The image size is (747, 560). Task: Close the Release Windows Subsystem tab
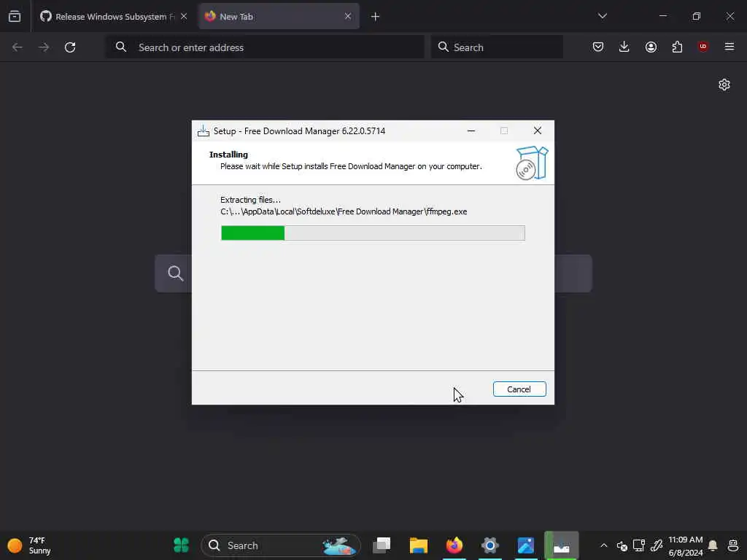184,17
